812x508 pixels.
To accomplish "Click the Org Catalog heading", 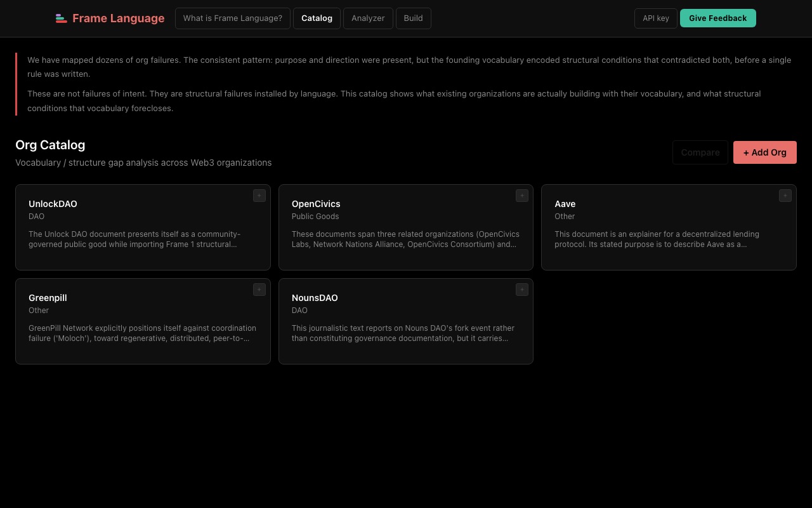I will (x=50, y=145).
